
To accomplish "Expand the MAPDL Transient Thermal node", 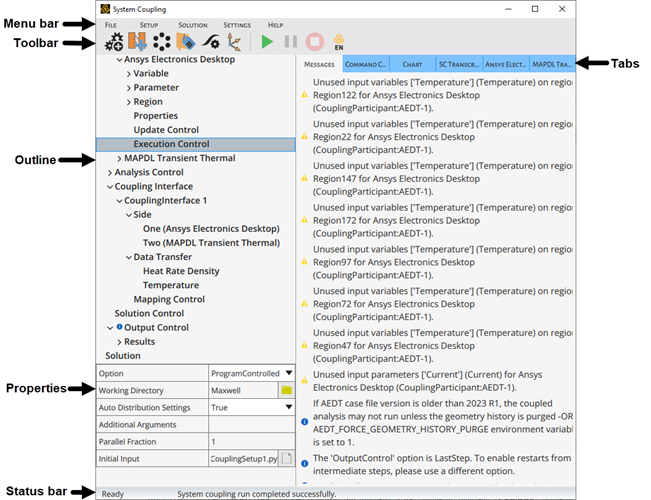I will (119, 159).
